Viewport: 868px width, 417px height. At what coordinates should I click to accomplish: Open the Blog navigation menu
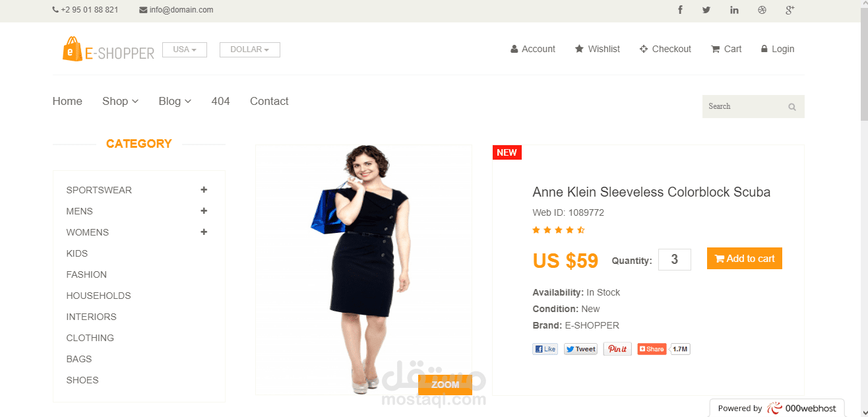[175, 101]
